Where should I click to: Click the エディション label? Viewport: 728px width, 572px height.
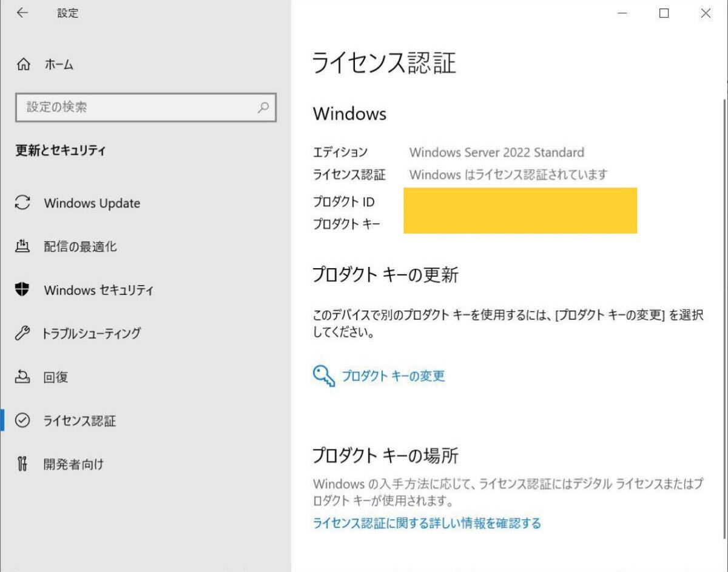[x=340, y=152]
